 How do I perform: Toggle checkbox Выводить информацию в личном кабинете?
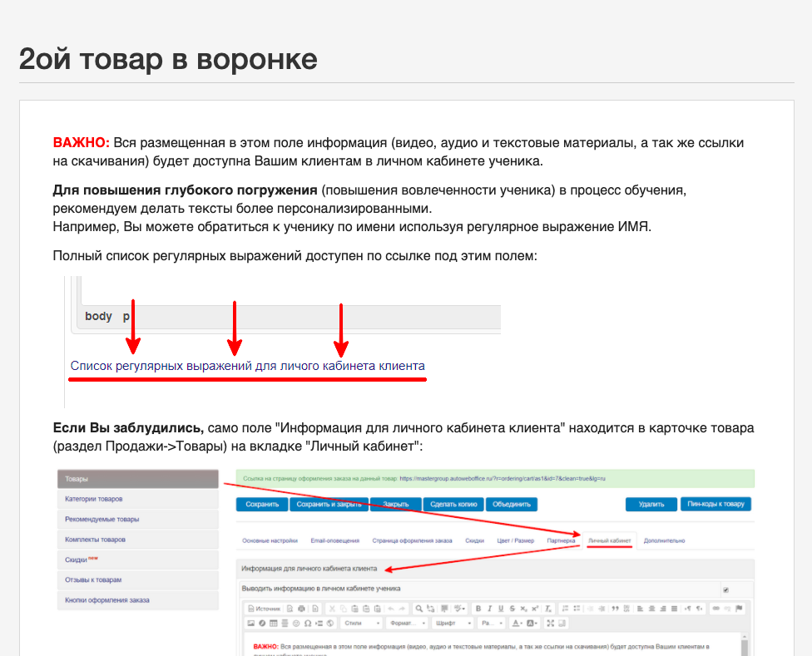725,589
